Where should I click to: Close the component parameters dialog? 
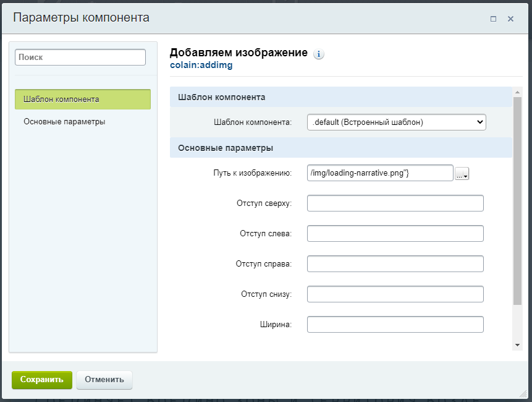510,19
